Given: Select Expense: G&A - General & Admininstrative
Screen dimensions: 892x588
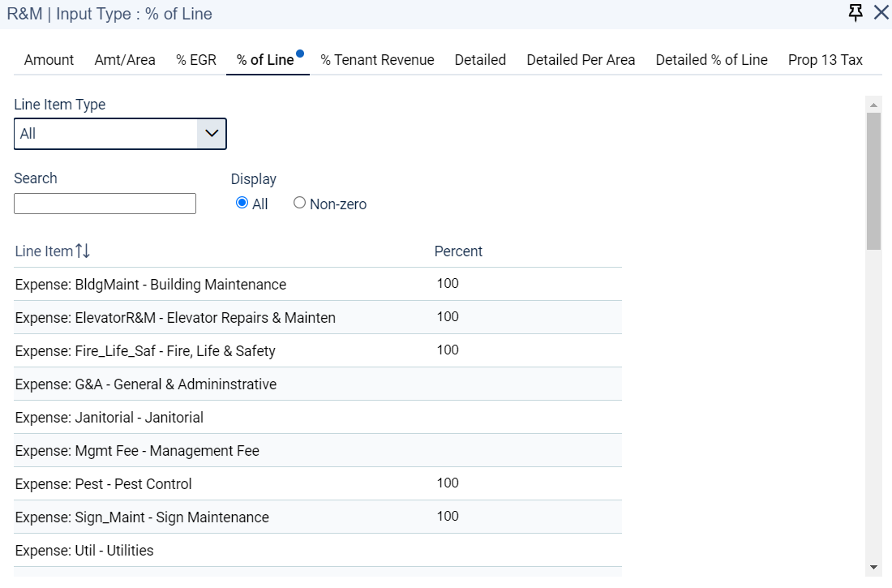Looking at the screenshot, I should (317, 384).
